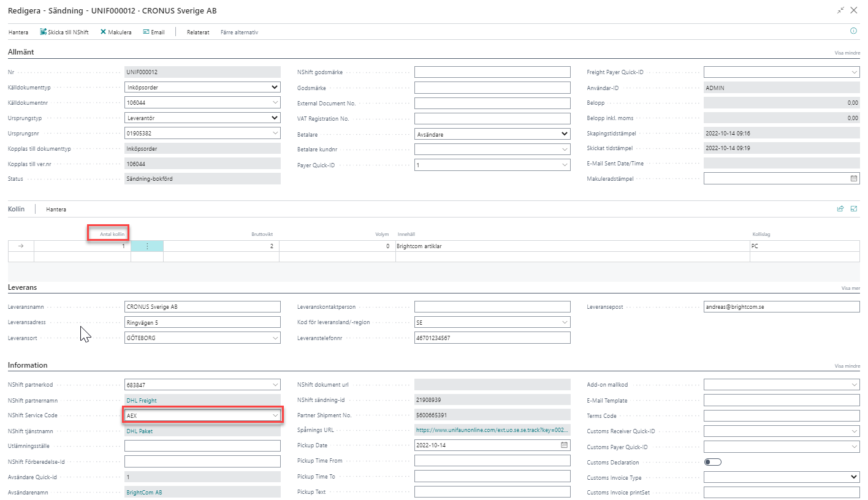Open the Spårnings URL tracking link
Viewport: 868px width, 500px height.
pos(492,430)
